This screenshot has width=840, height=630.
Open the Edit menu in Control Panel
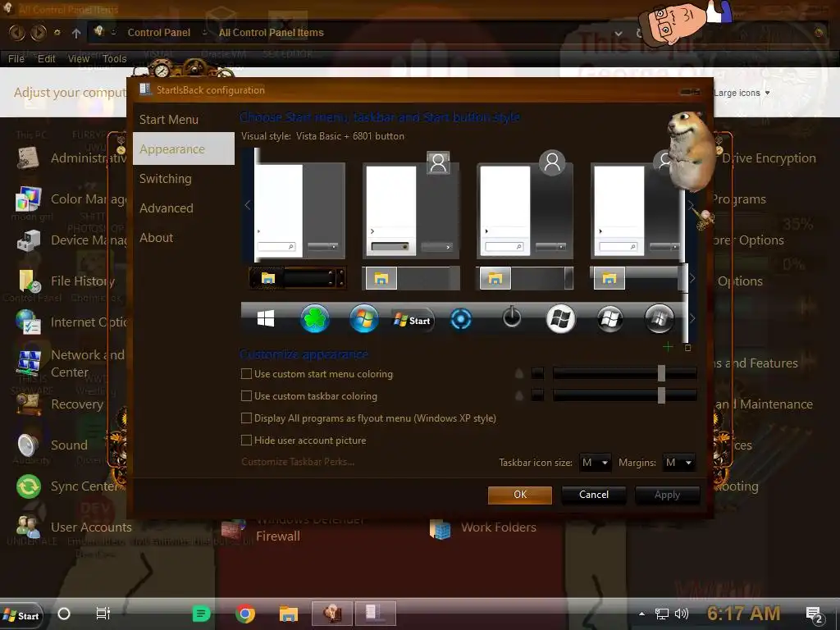(x=46, y=58)
